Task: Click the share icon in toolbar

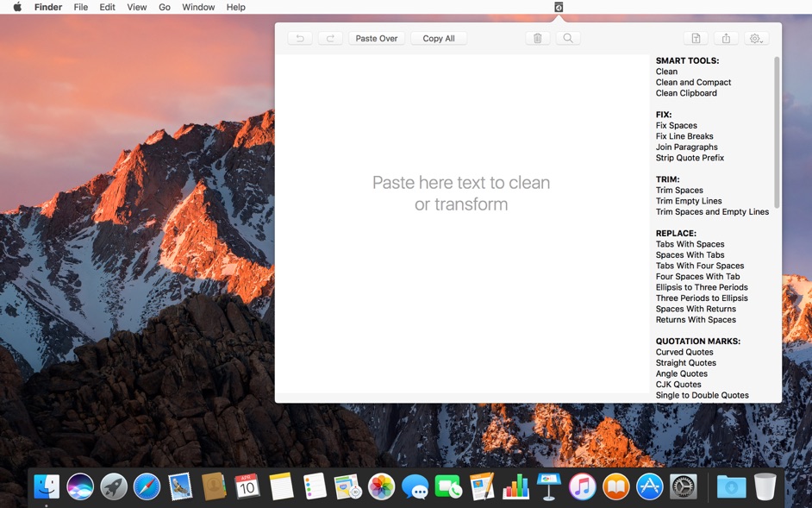Action: pos(726,38)
